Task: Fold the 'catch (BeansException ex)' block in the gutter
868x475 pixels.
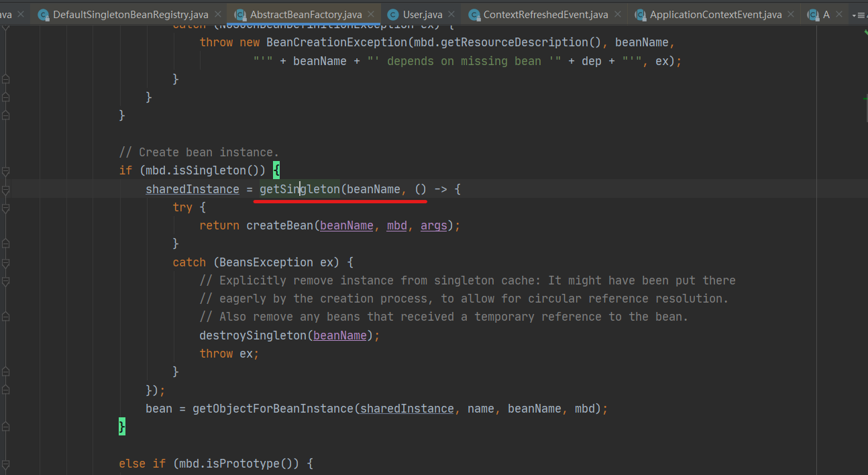Action: click(6, 263)
